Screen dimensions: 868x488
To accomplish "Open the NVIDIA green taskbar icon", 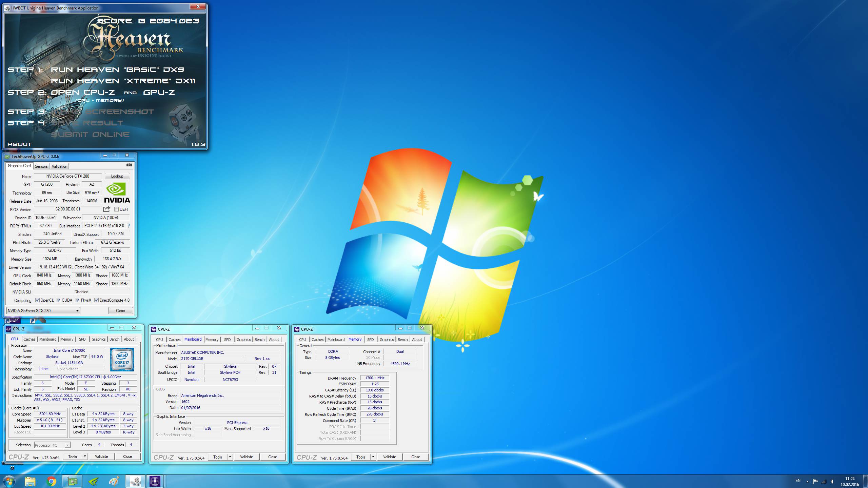I will [x=93, y=481].
